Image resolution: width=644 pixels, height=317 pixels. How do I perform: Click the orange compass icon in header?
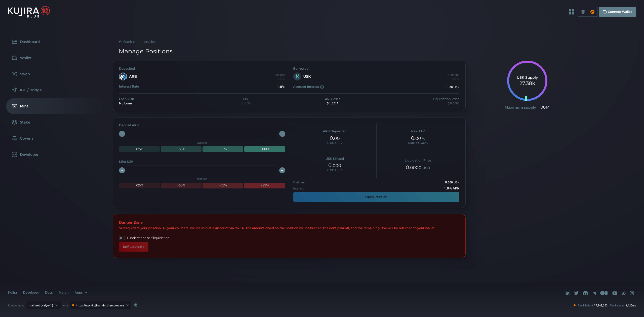(592, 12)
